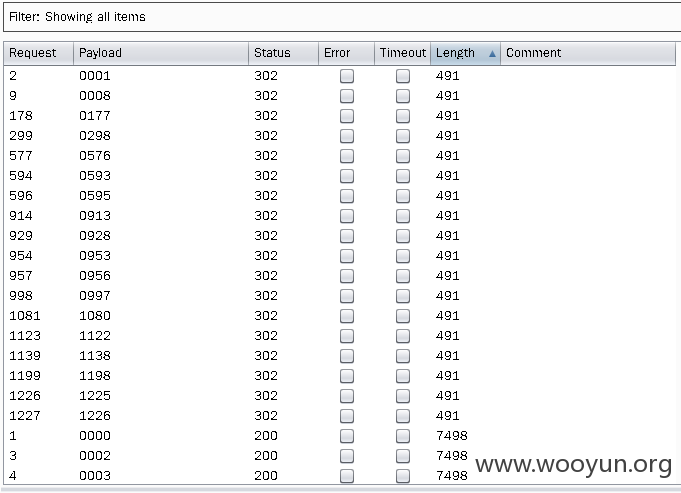
Task: Select the row with payload 0008
Action: coord(340,96)
